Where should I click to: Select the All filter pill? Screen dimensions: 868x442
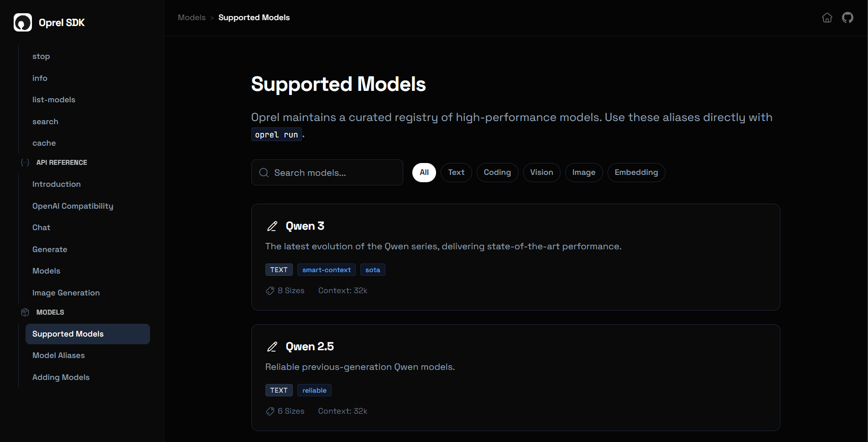click(424, 172)
